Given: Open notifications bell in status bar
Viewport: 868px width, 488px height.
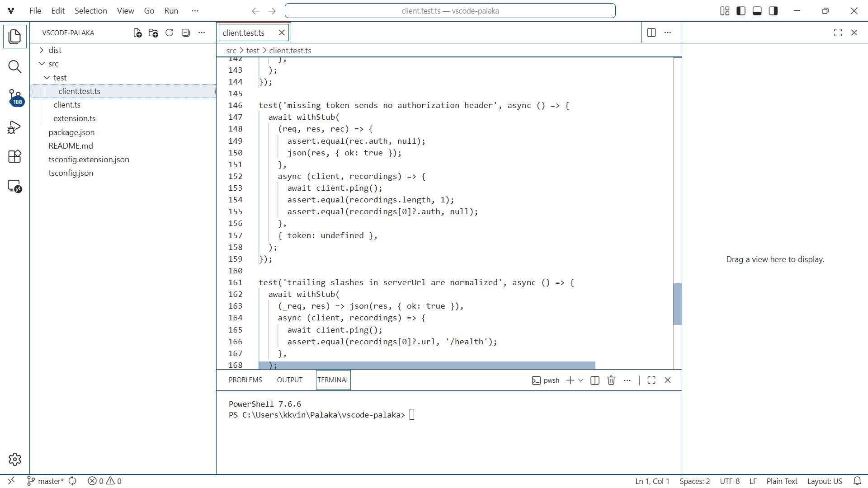Looking at the screenshot, I should pyautogui.click(x=857, y=481).
